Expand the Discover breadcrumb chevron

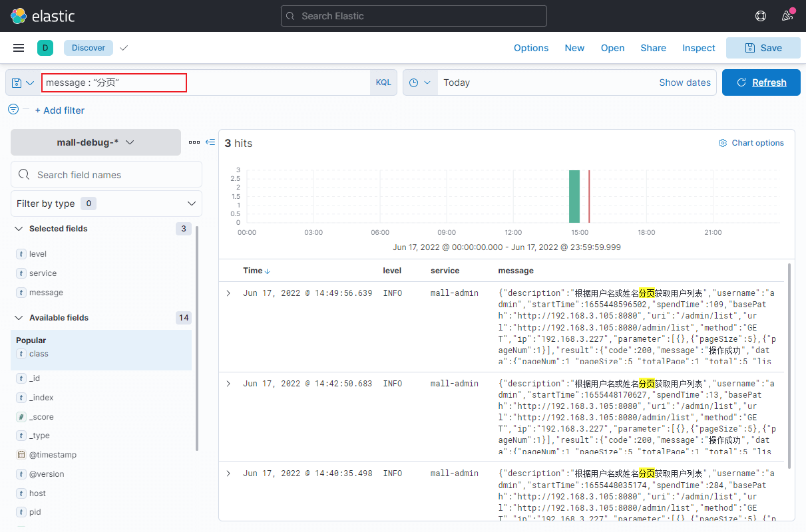pyautogui.click(x=123, y=48)
